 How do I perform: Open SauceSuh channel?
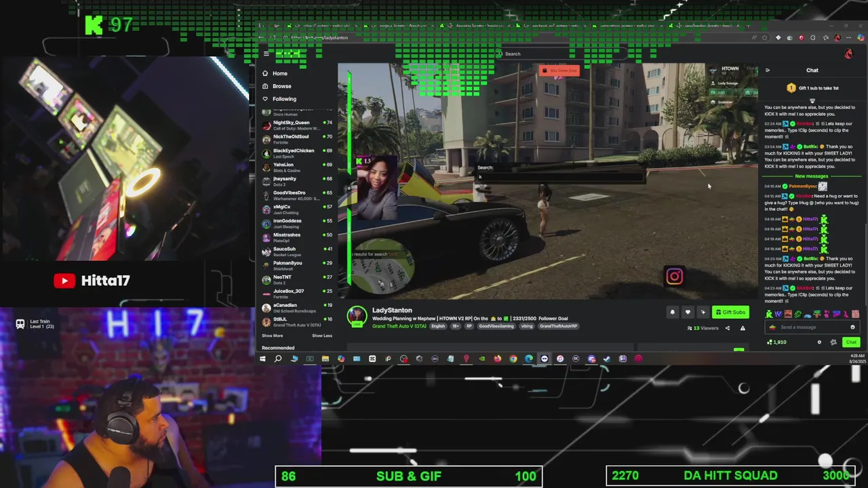click(x=297, y=251)
